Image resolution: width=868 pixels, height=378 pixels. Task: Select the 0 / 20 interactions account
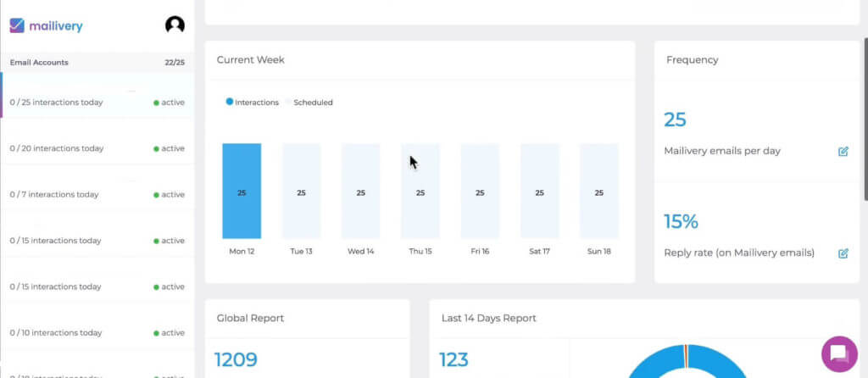(56, 148)
